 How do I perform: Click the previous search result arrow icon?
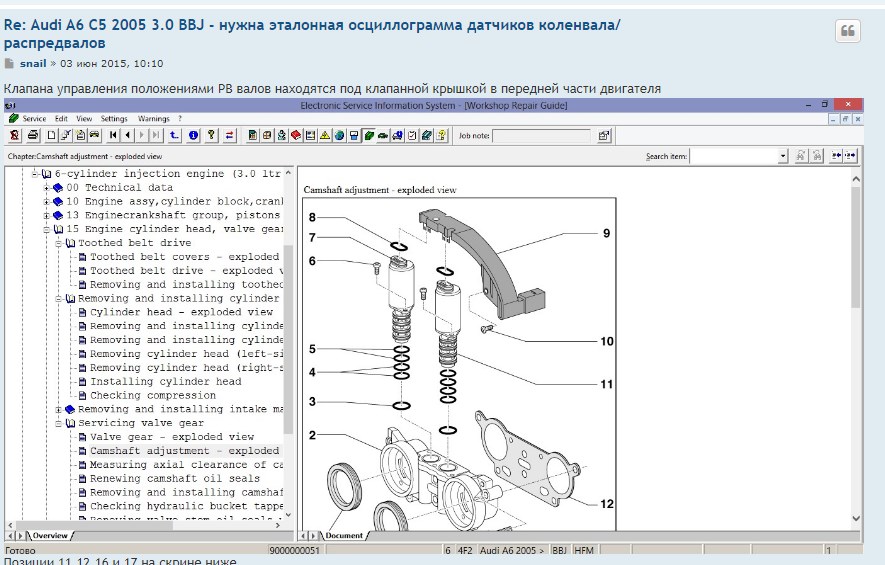pos(836,156)
